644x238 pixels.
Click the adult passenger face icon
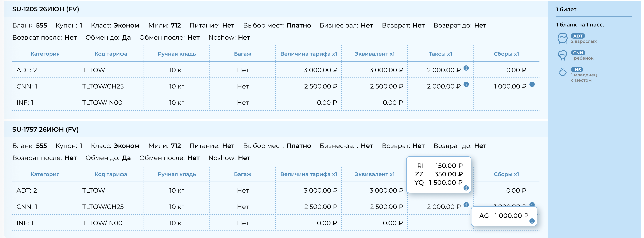(x=562, y=39)
